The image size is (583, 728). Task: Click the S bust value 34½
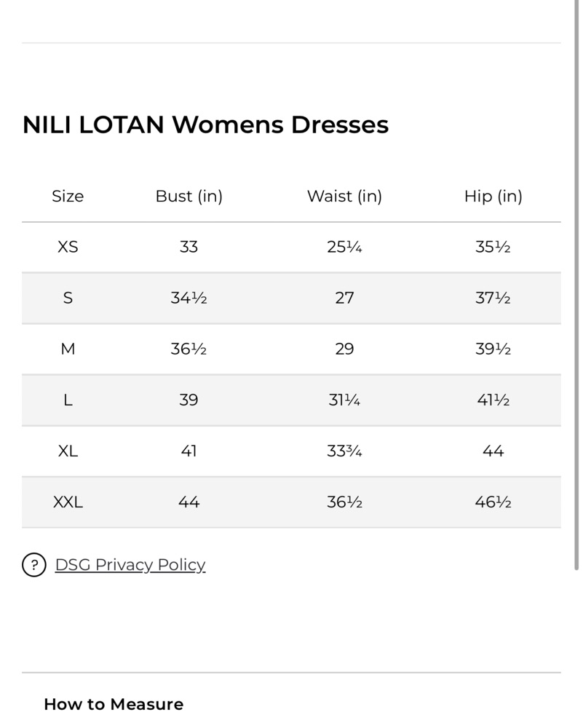189,298
